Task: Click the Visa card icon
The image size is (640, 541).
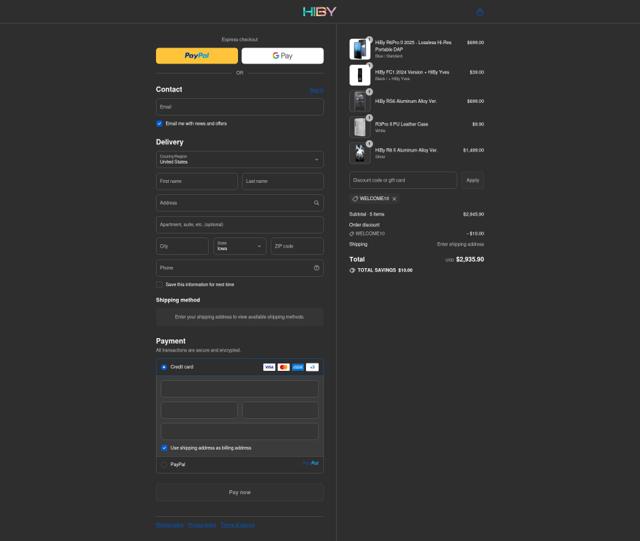Action: [269, 367]
